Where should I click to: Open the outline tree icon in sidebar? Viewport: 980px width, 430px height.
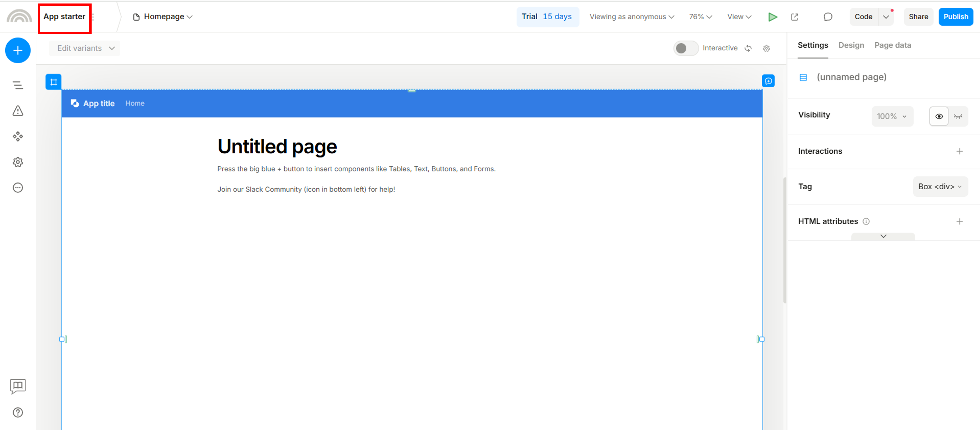click(18, 85)
